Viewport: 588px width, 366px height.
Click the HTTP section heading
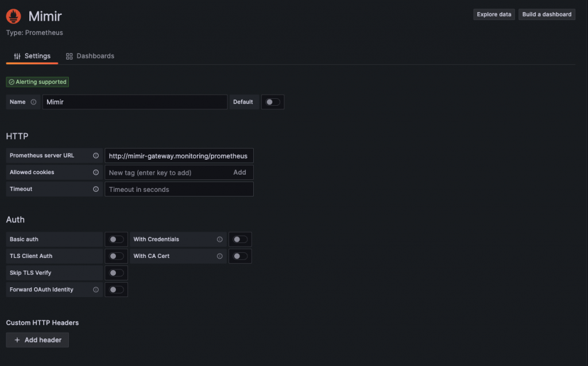click(17, 136)
